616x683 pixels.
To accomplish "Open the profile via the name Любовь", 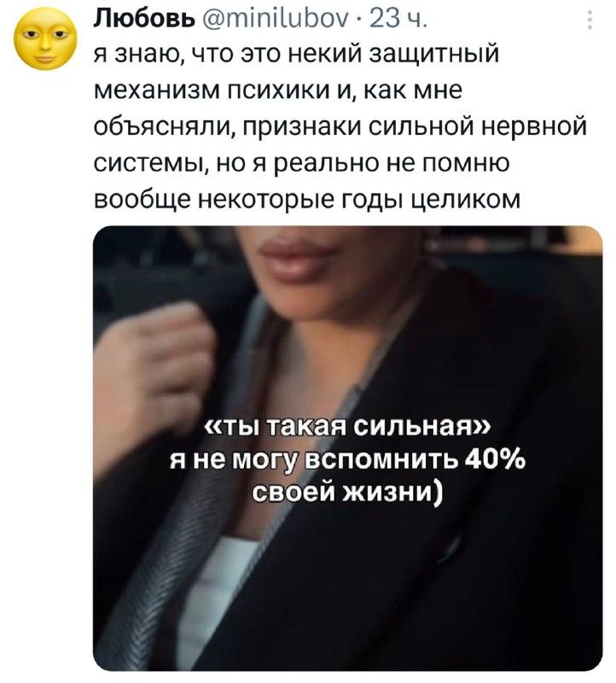I will (x=144, y=19).
